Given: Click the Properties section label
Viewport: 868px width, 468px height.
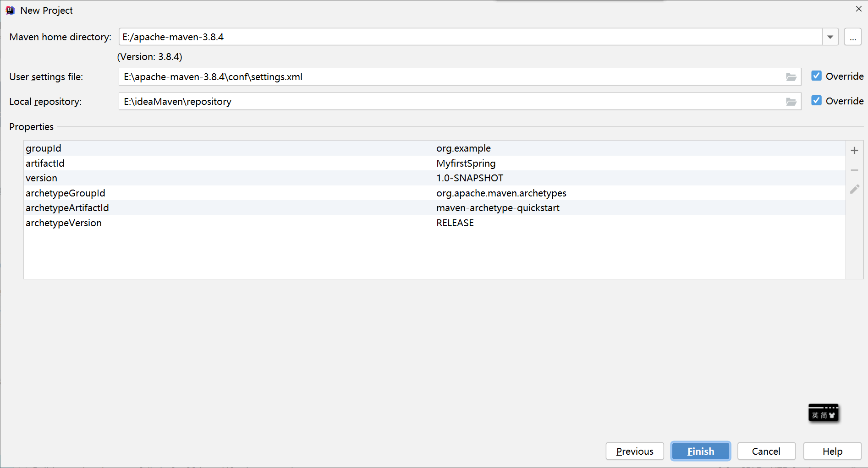Looking at the screenshot, I should pyautogui.click(x=31, y=127).
